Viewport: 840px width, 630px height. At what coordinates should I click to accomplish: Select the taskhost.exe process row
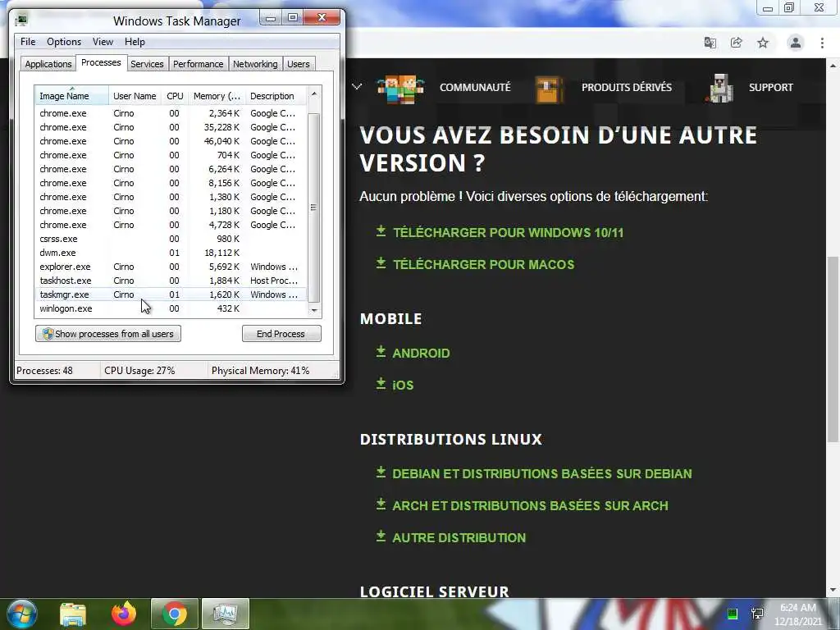tap(171, 281)
